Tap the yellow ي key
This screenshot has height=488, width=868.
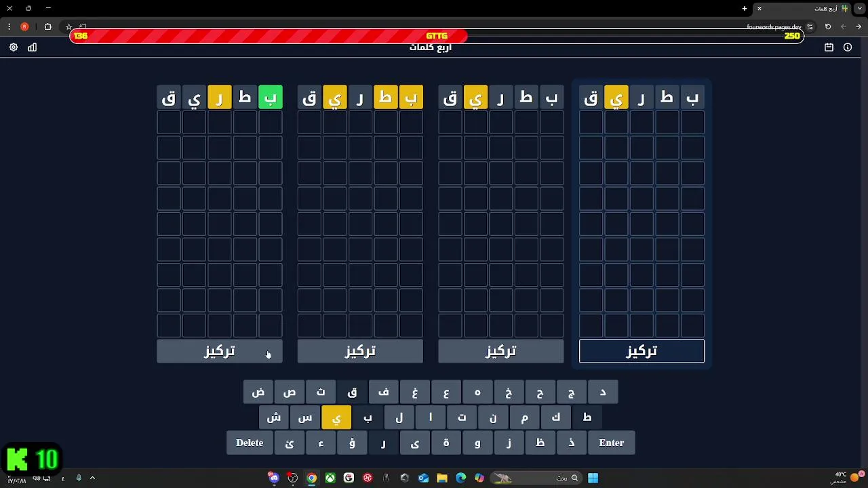336,418
